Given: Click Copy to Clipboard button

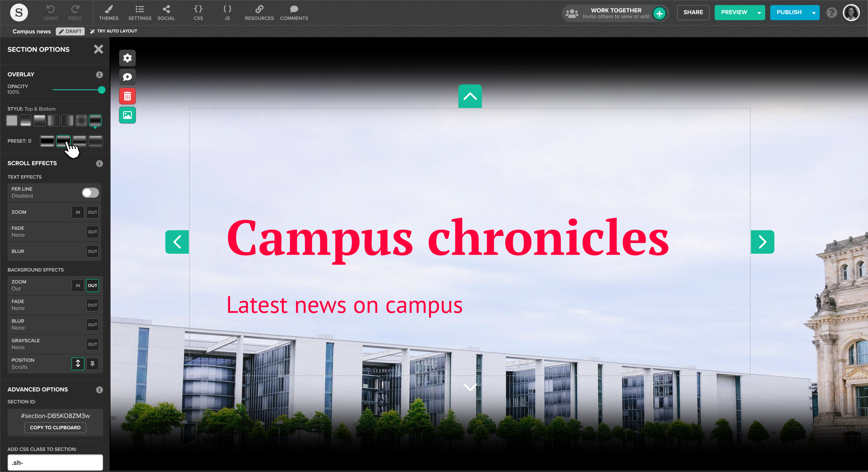Looking at the screenshot, I should point(55,428).
